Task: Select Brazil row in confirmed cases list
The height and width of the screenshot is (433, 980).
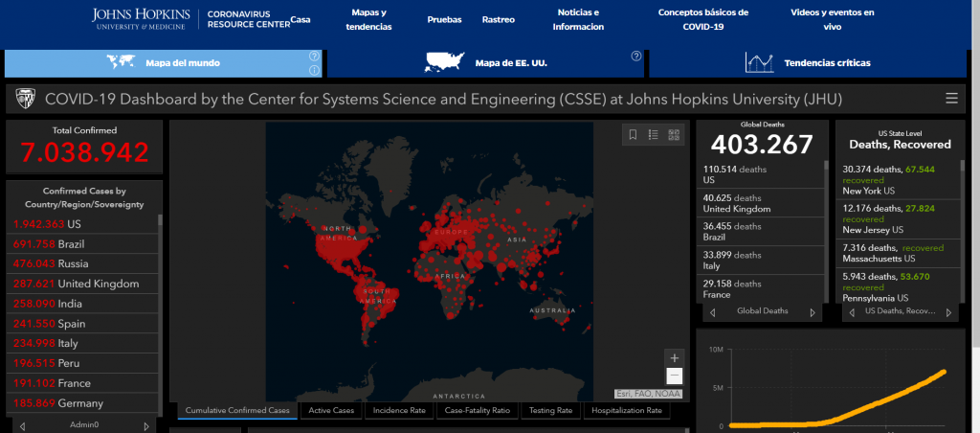Action: click(82, 244)
